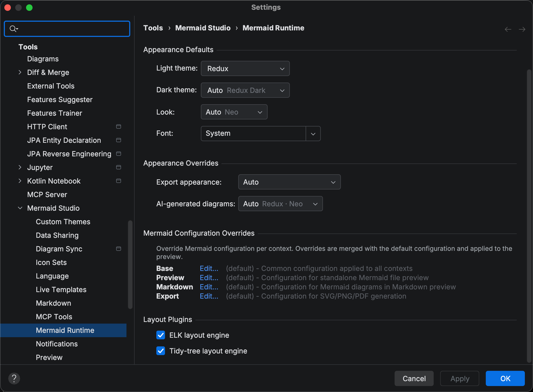Viewport: 533px width, 392px height.
Task: Open help with the question mark
Action: click(x=14, y=378)
